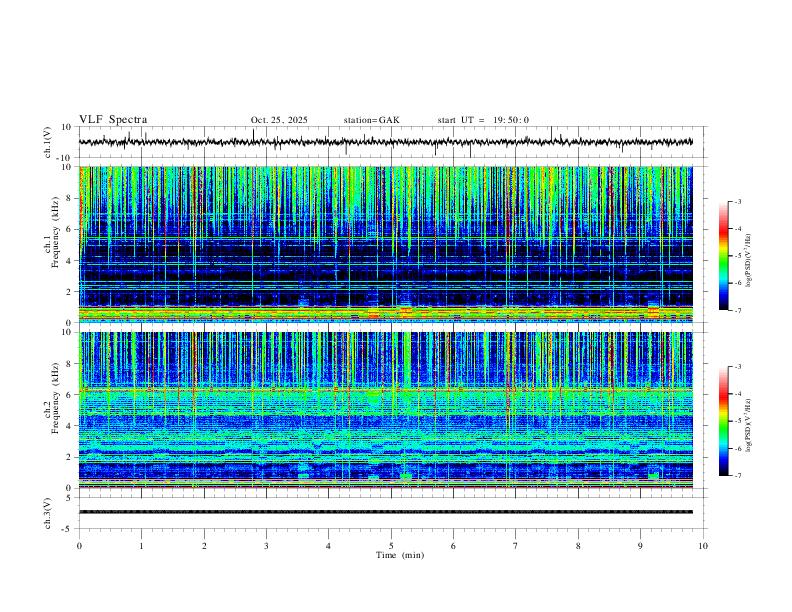Click the ch.2 Frequency (kHz) axis label

[x=52, y=398]
